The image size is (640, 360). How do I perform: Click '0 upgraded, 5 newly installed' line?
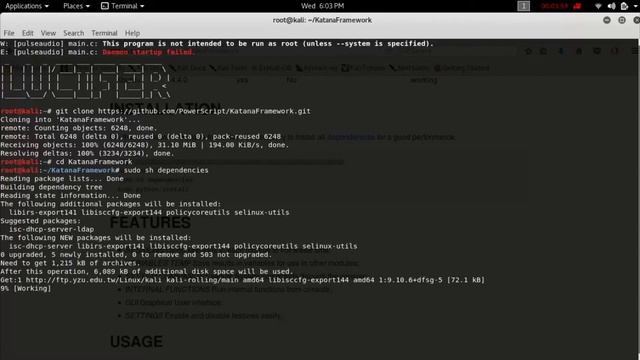click(x=136, y=255)
